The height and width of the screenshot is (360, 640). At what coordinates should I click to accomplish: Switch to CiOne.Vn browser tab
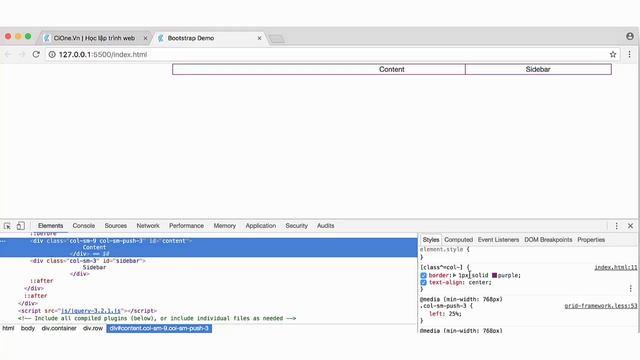point(94,38)
